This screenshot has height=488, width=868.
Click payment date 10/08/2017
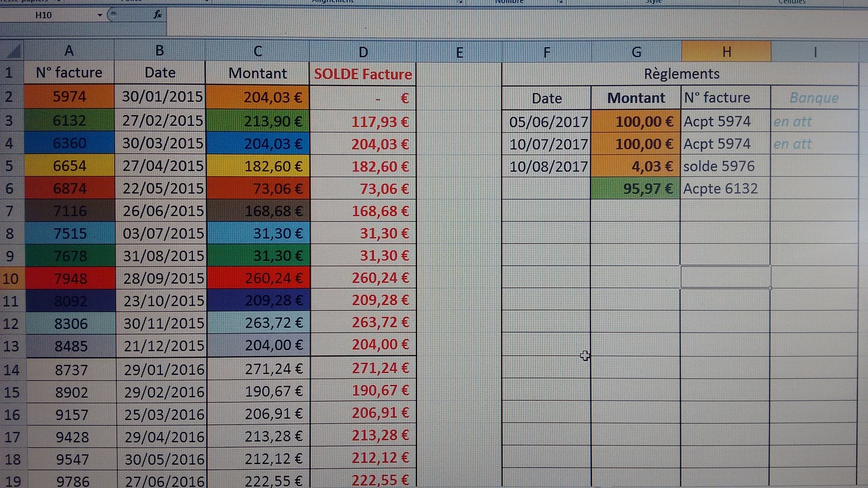point(547,167)
